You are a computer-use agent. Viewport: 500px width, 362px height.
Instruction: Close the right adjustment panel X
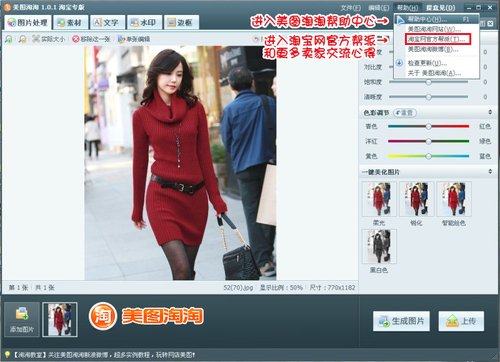pyautogui.click(x=490, y=23)
